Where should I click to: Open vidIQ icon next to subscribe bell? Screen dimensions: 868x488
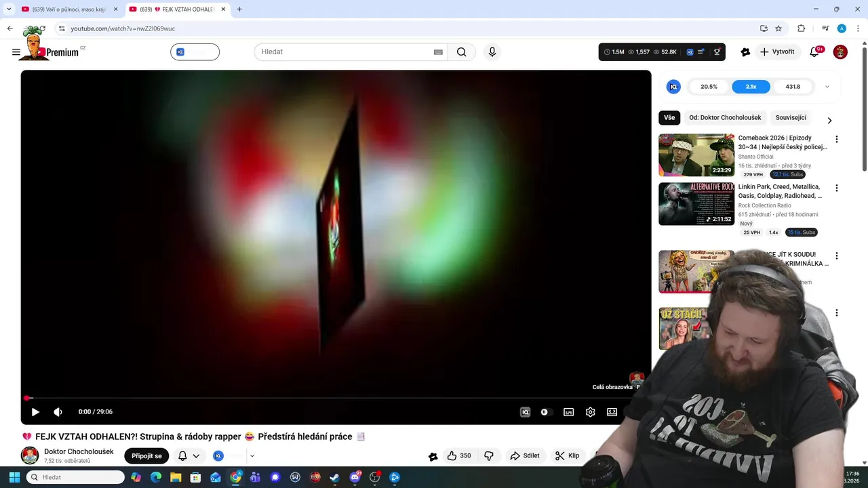pos(218,456)
